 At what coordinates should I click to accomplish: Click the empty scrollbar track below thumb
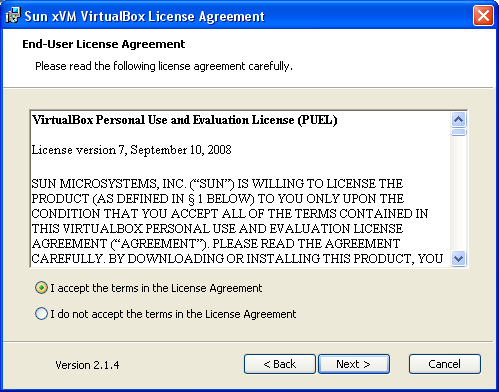(459, 193)
